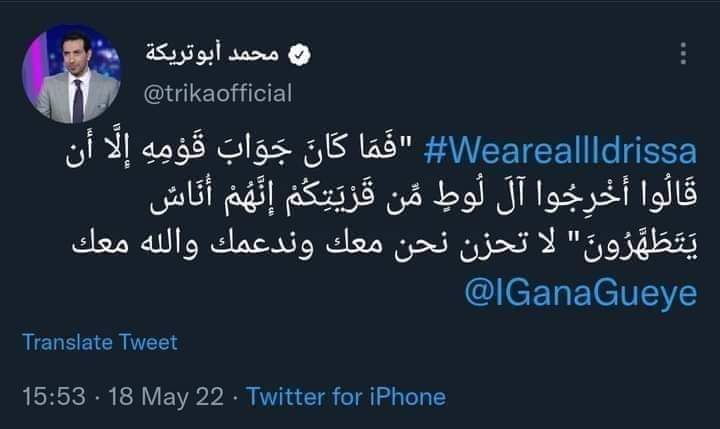Click the word "Tweet" in the translate link

(x=148, y=342)
